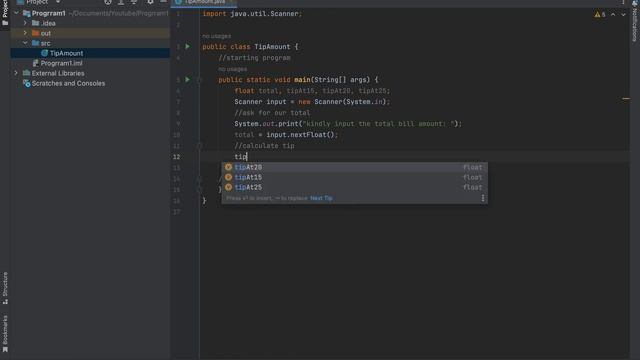Open the Bookmarks tool window

[x=5, y=334]
